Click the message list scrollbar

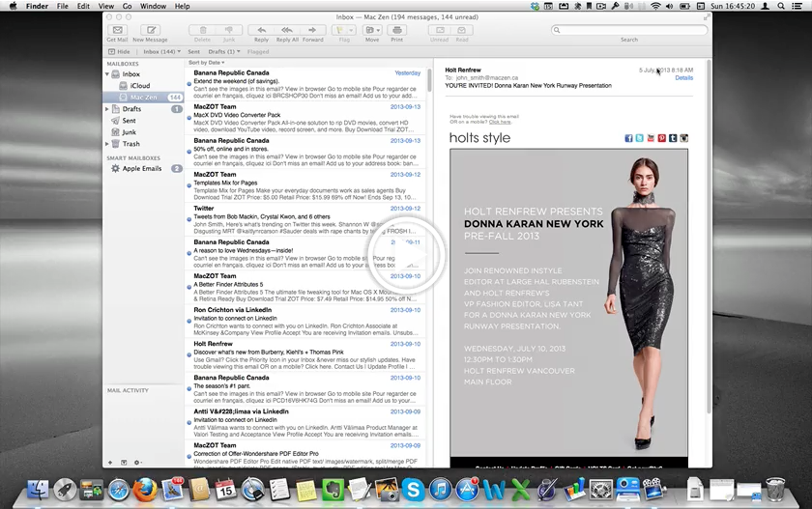430,80
